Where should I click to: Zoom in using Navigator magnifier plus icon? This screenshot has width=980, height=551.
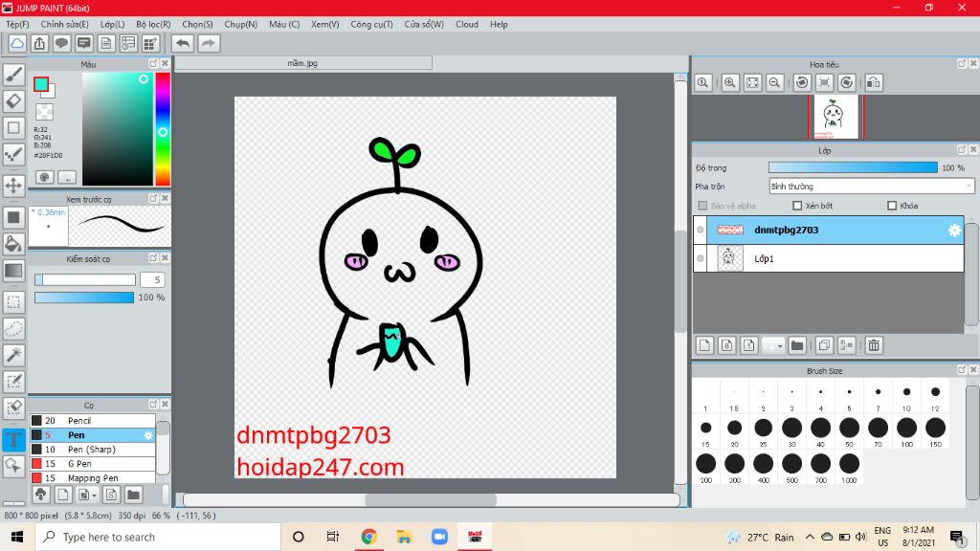[x=729, y=82]
